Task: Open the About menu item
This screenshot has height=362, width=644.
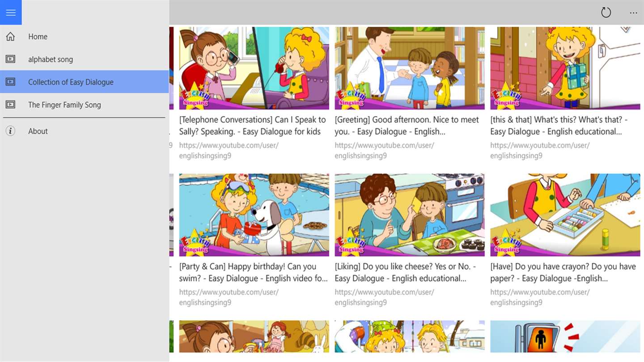Action: point(85,131)
